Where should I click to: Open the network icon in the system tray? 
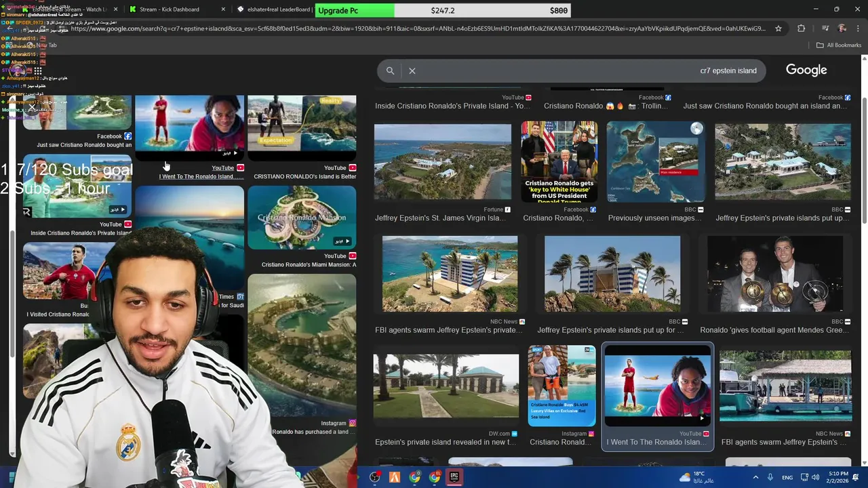coord(804,477)
